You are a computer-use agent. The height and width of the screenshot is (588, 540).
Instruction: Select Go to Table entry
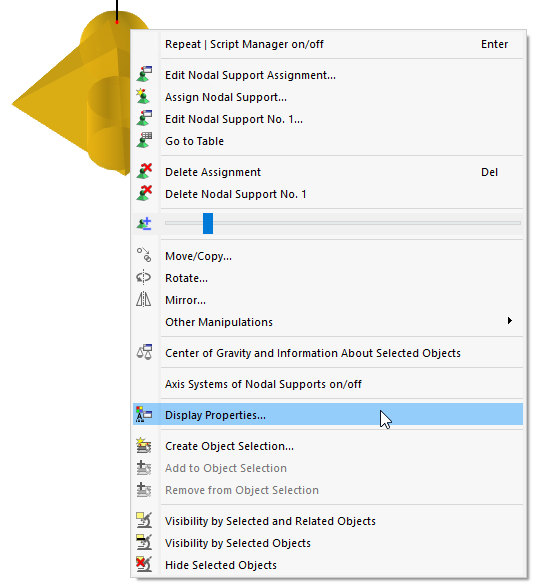328,141
